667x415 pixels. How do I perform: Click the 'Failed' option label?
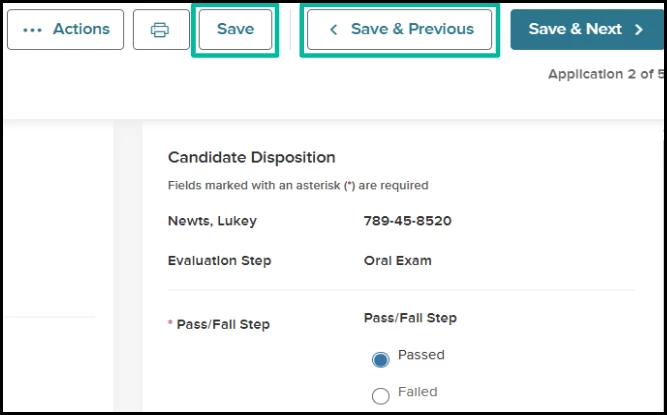coord(417,392)
